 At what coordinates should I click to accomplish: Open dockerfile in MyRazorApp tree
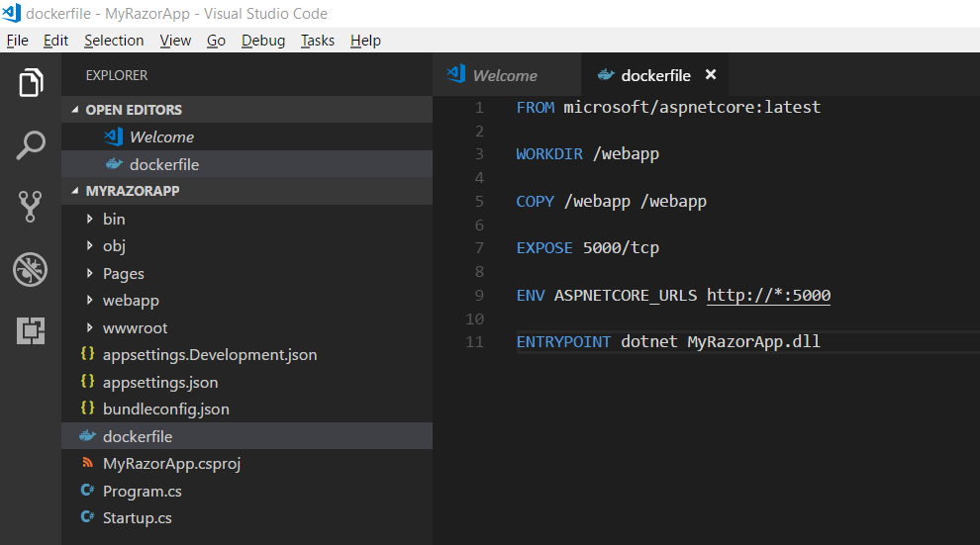pyautogui.click(x=246, y=436)
